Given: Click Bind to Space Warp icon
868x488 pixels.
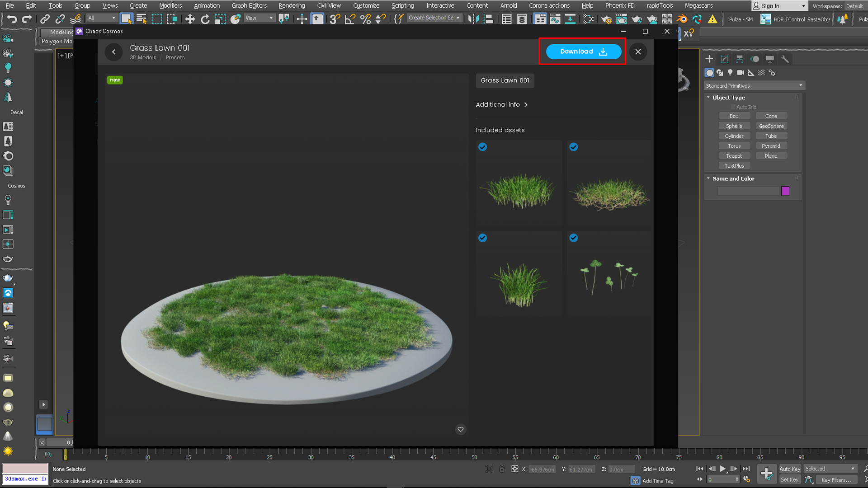Looking at the screenshot, I should pos(75,19).
